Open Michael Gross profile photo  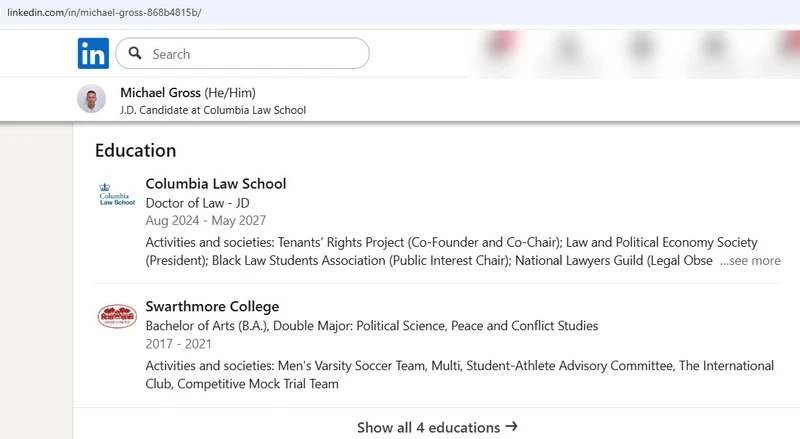click(91, 100)
